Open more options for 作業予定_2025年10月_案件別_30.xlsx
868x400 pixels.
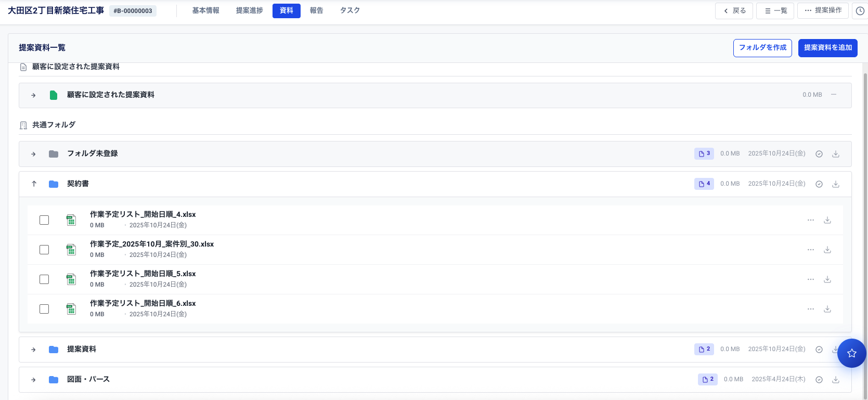[x=811, y=250]
